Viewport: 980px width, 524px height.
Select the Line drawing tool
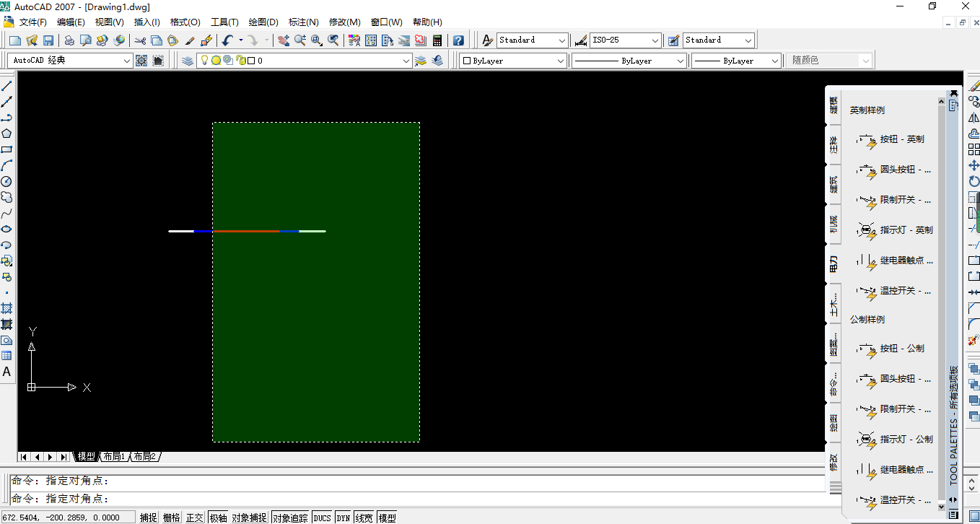(x=6, y=86)
